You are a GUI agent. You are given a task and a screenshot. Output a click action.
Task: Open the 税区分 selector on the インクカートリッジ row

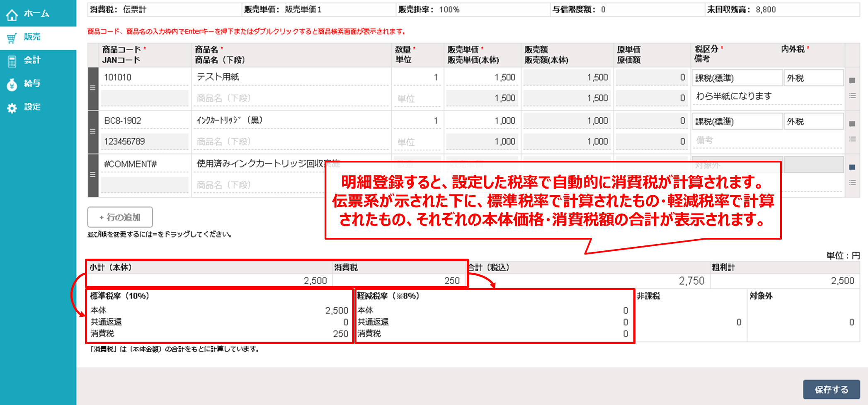pos(737,121)
